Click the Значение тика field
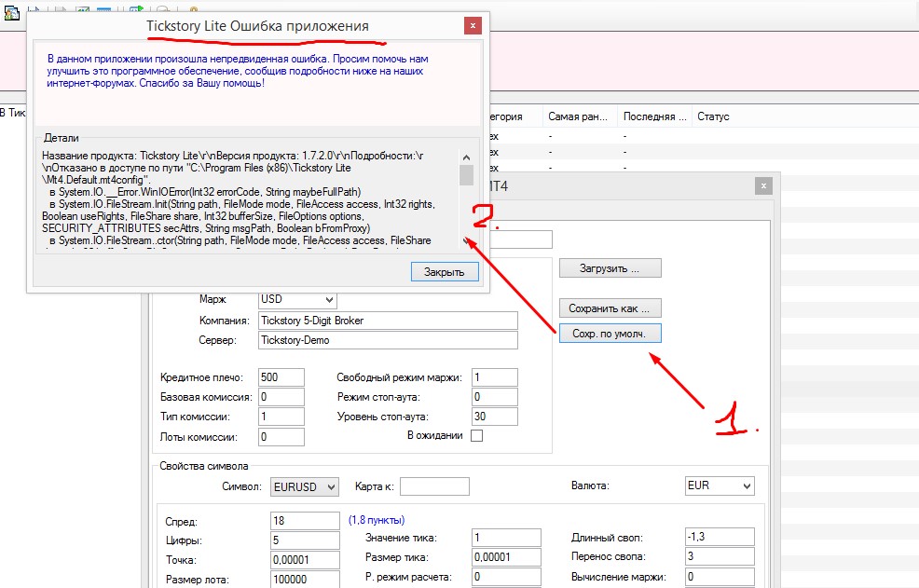Viewport: 919px width, 588px height. pyautogui.click(x=506, y=538)
